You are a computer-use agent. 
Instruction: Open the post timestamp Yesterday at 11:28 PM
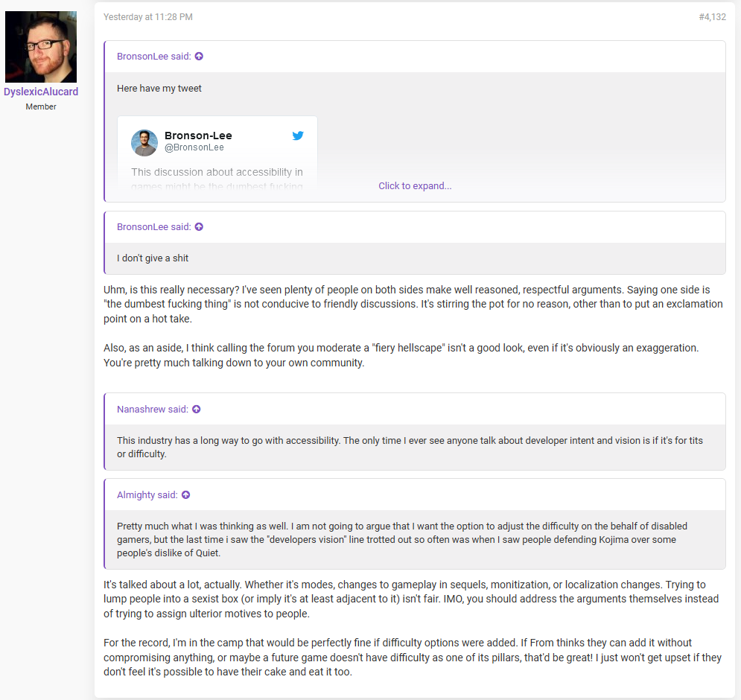coord(148,17)
